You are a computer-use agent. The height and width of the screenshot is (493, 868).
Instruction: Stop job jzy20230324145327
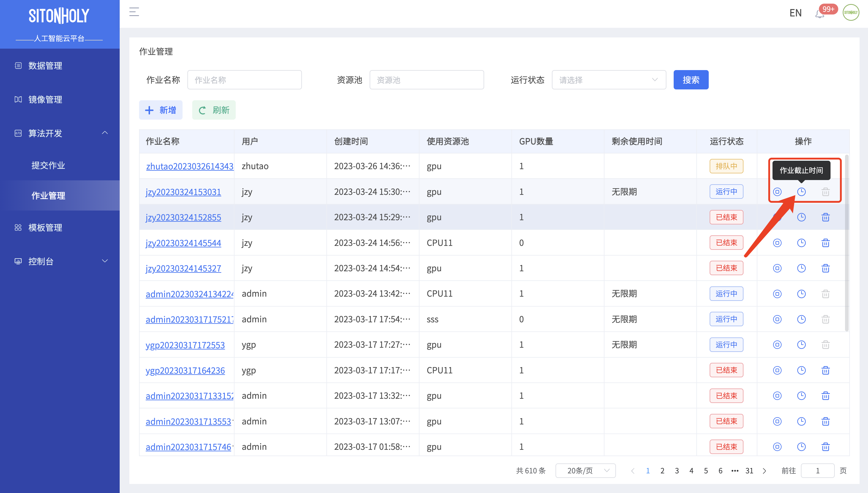click(x=777, y=268)
